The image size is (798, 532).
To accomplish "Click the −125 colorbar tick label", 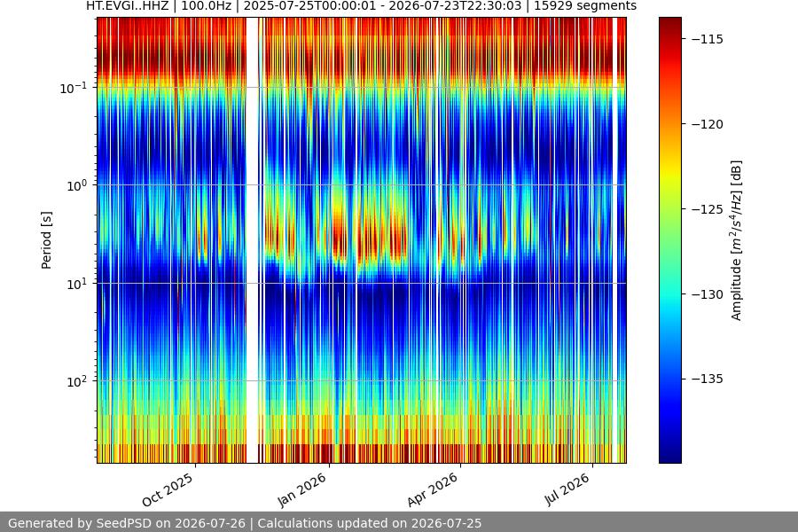I will pos(708,209).
